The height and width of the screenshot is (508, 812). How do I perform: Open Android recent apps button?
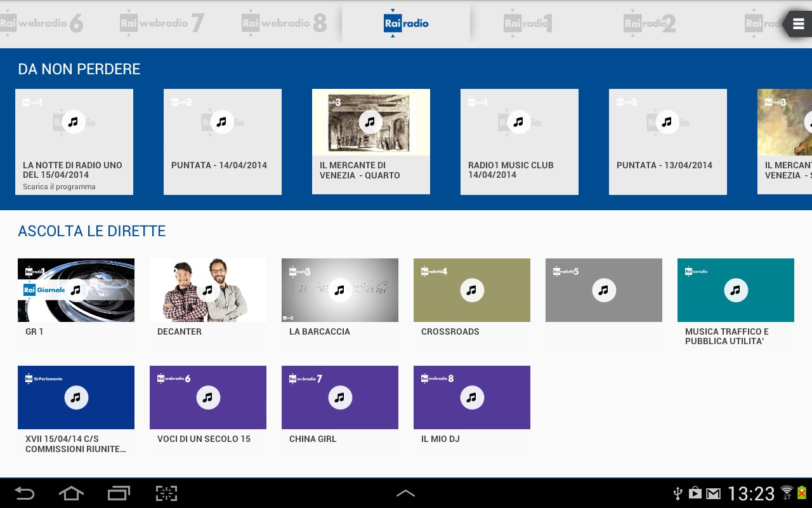[x=119, y=493]
